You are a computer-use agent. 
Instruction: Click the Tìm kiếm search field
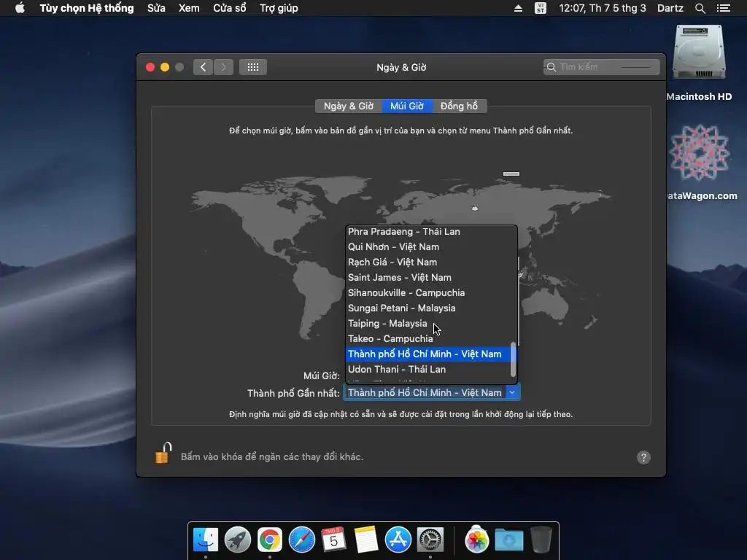[x=602, y=67]
